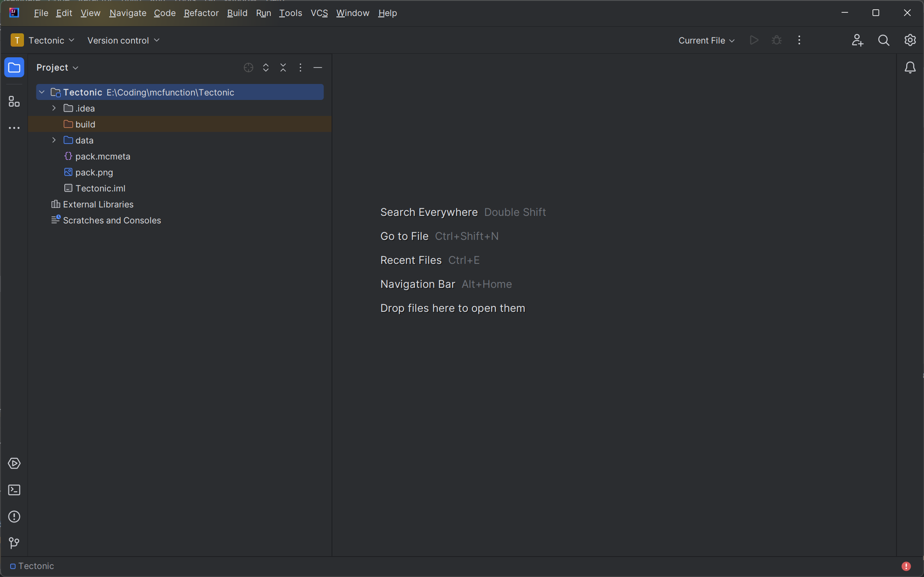924x577 pixels.
Task: Select the pack.mcmeta file
Action: (x=103, y=156)
